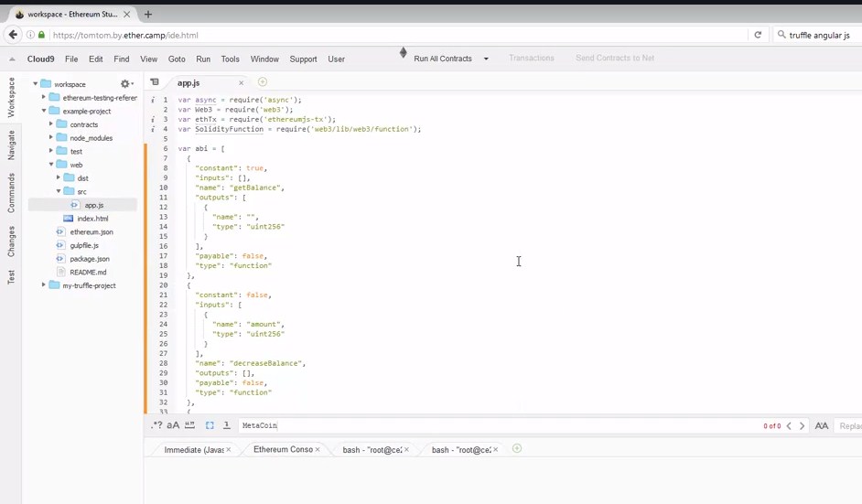This screenshot has height=504, width=862.
Task: Click the Replace input field
Action: click(x=848, y=426)
